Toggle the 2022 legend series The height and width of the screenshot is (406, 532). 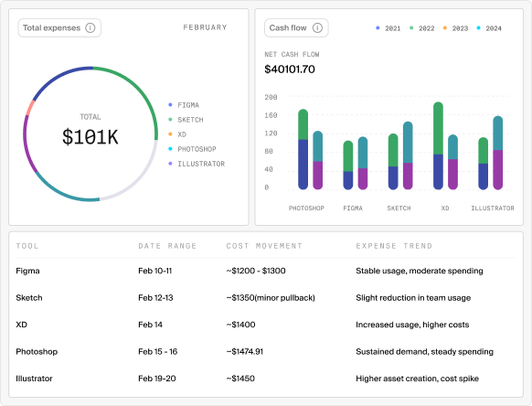pyautogui.click(x=422, y=28)
